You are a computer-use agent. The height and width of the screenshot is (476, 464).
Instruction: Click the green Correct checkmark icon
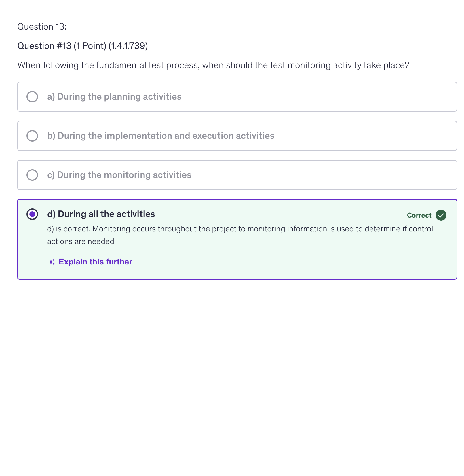coord(441,215)
